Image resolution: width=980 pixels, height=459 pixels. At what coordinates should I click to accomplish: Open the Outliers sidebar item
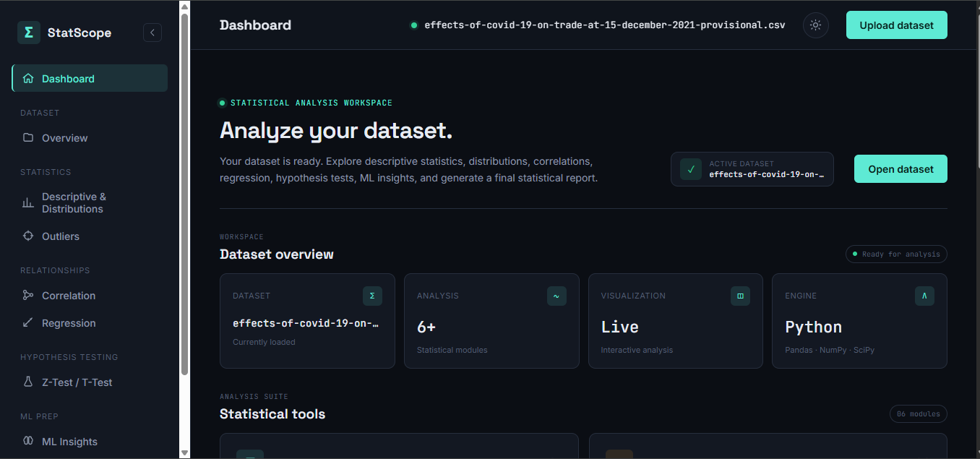coord(90,236)
